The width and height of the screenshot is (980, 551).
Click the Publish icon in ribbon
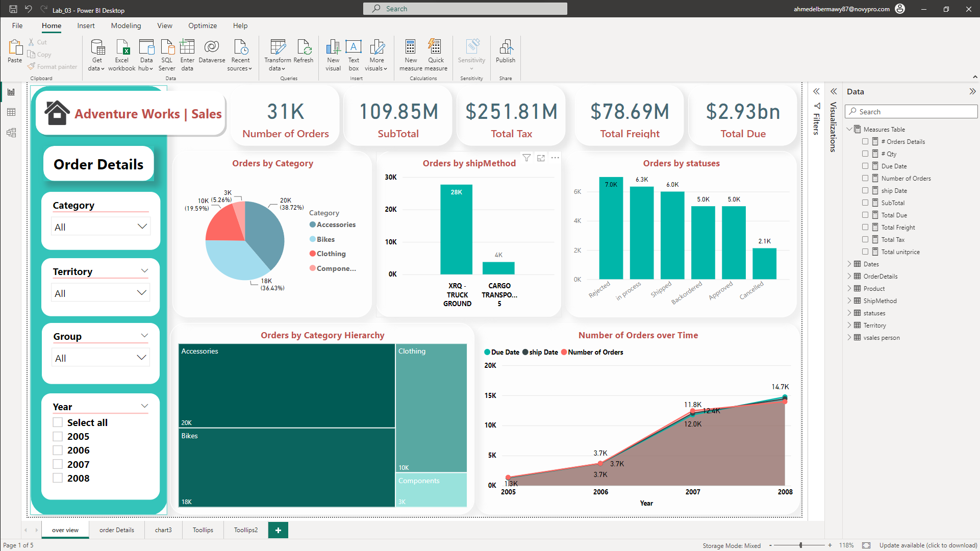coord(505,47)
